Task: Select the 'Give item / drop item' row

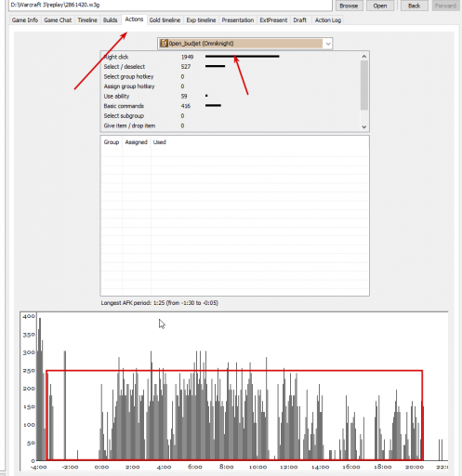Action: 230,126
